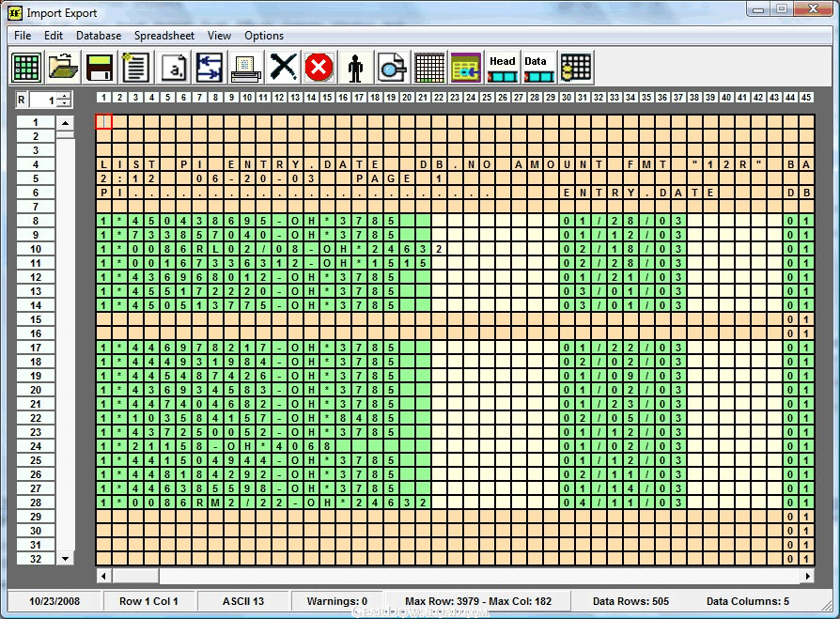
Task: Click the 'L' cell in row 4 column 1
Action: [103, 164]
